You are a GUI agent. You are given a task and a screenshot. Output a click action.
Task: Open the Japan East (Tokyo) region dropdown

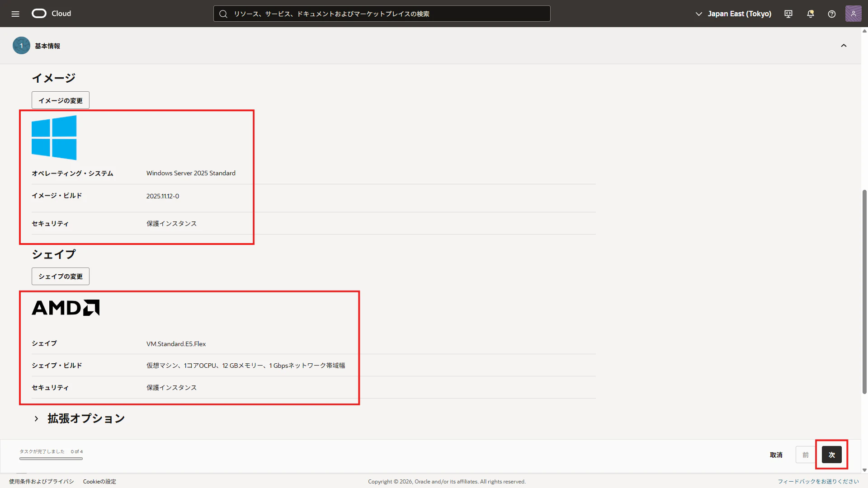pyautogui.click(x=733, y=14)
